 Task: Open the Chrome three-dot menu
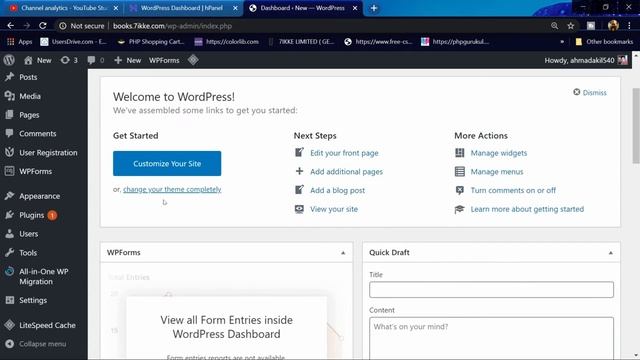pyautogui.click(x=629, y=26)
